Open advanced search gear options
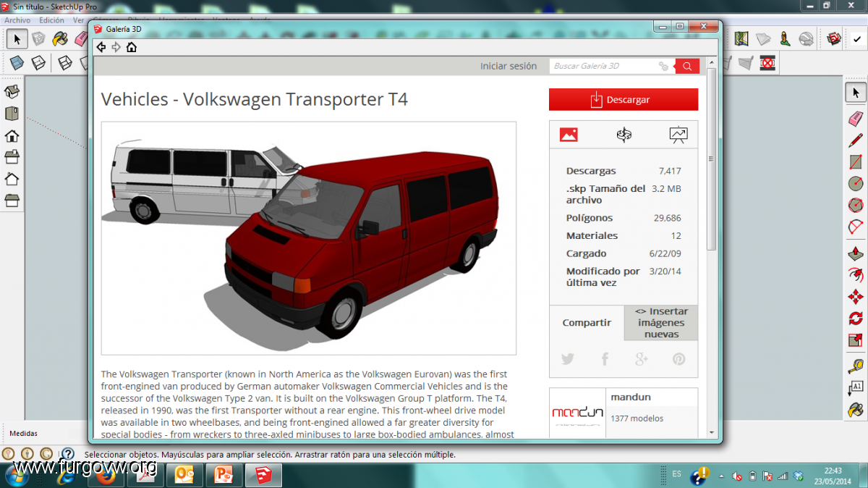Viewport: 868px width, 488px height. [663, 66]
